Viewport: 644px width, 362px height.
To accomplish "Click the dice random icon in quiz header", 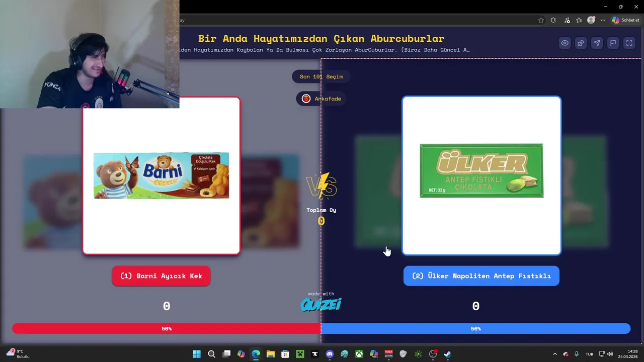I will coord(581,43).
